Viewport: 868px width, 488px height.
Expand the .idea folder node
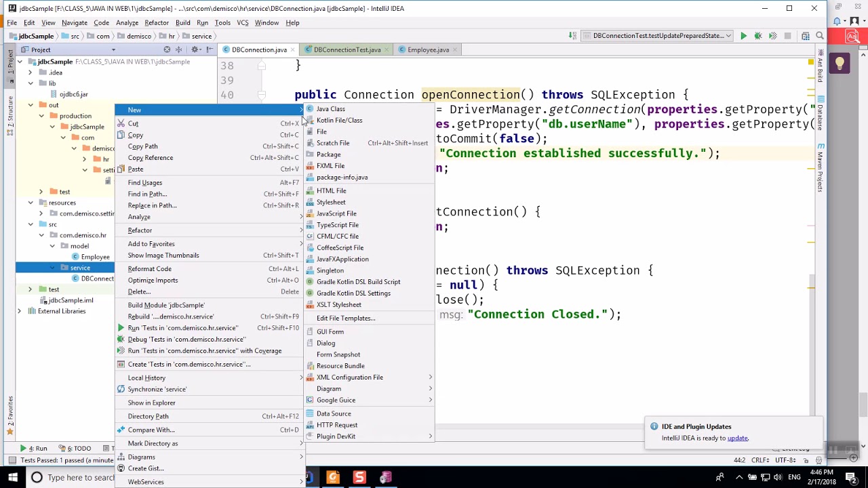[31, 73]
